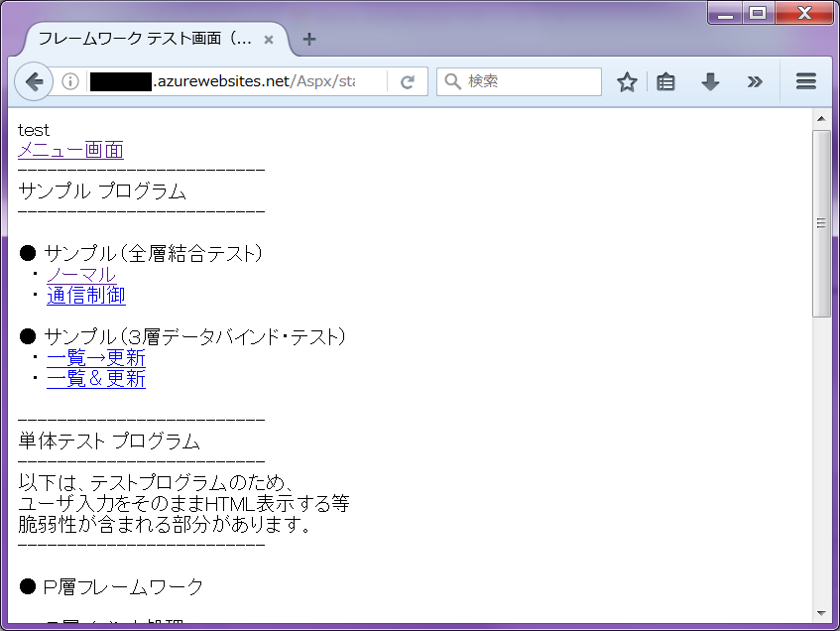Click '脆弱性が含まれる部分があります。' text
The height and width of the screenshot is (631, 840).
coord(165,524)
